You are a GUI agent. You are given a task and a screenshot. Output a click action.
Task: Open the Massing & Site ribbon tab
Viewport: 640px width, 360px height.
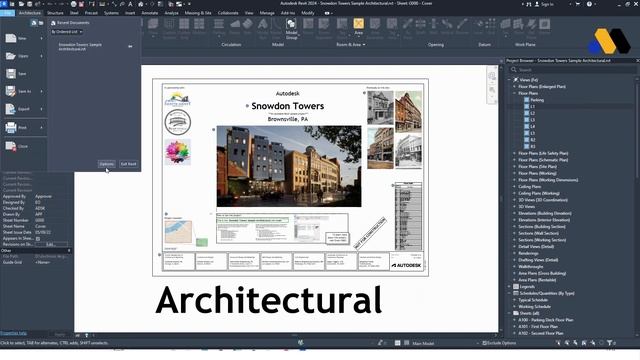pos(198,13)
